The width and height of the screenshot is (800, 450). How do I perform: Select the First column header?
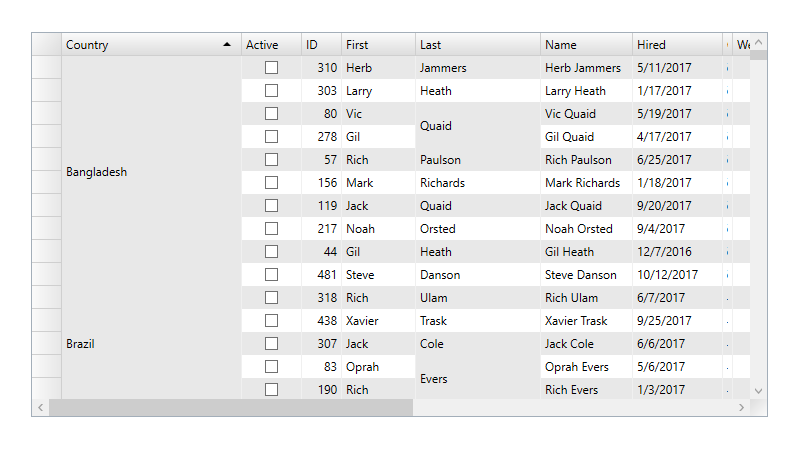[x=378, y=45]
